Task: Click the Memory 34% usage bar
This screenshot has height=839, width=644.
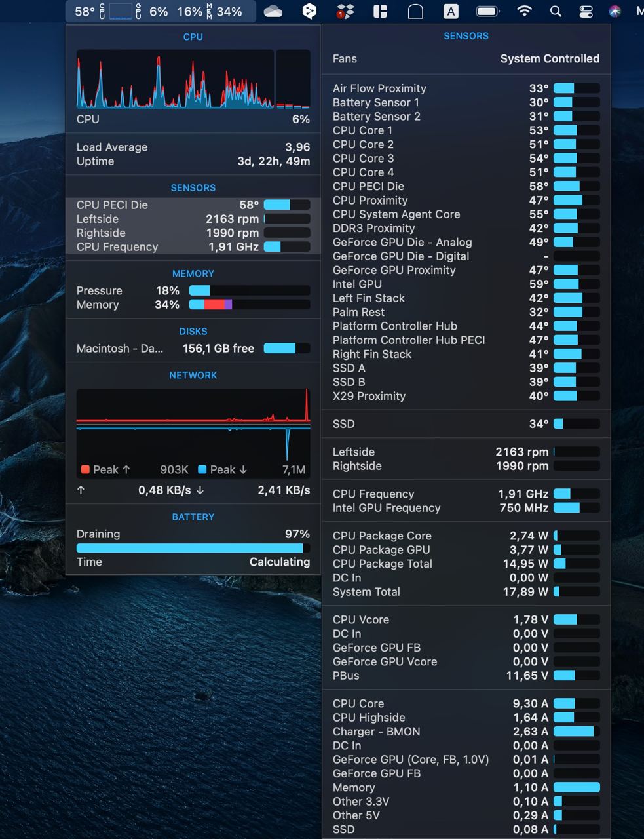Action: 250,305
